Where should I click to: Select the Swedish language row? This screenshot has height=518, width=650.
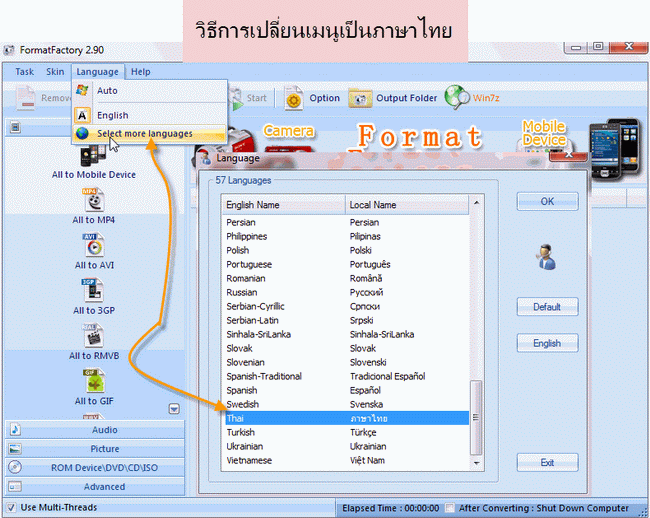pos(347,404)
